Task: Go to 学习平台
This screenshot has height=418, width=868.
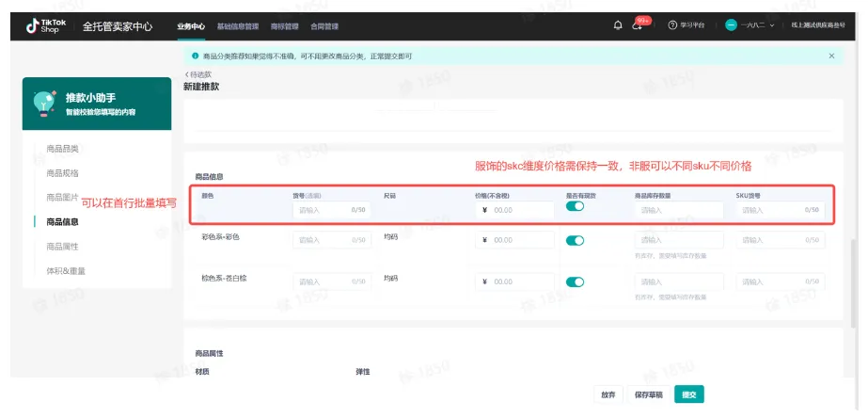Action: (692, 25)
